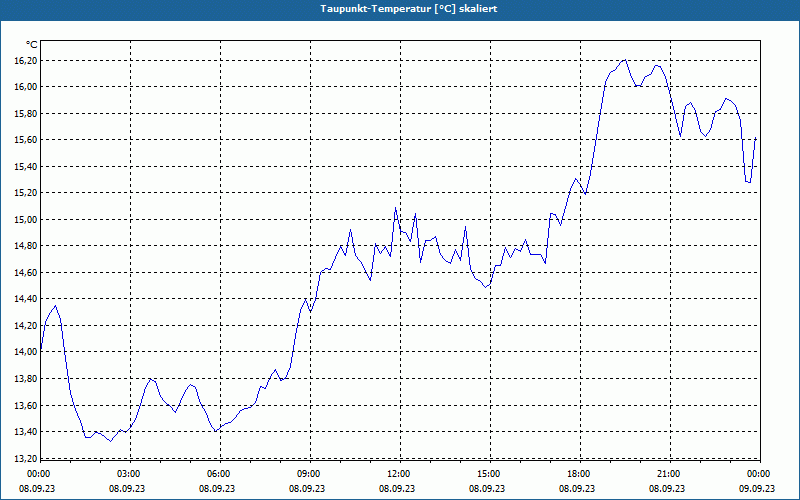Click the date '08.09.23' under the first 00:00
The width and height of the screenshot is (800, 500).
pyautogui.click(x=37, y=488)
